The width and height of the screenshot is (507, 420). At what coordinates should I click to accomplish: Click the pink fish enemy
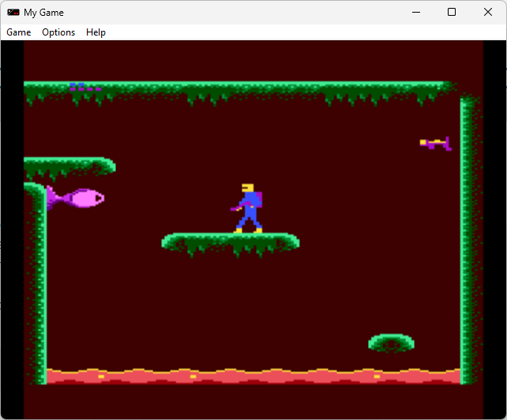[76, 197]
